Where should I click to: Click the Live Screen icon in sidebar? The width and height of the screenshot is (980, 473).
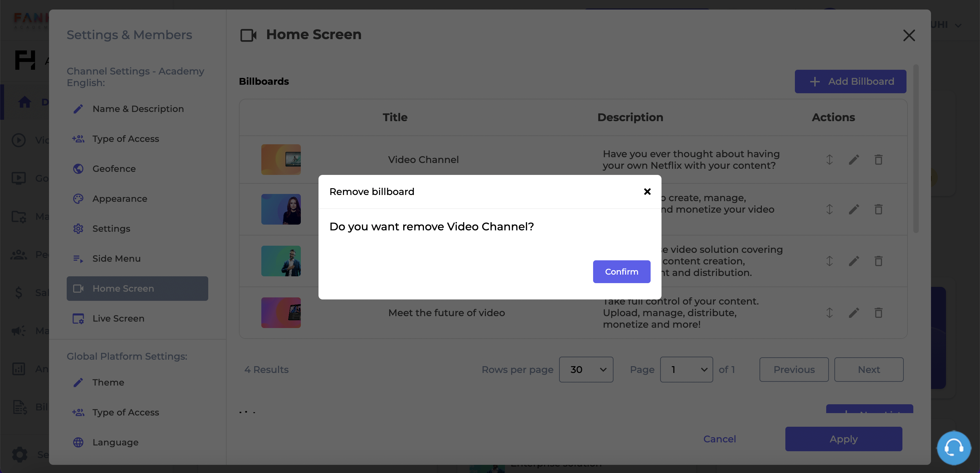pyautogui.click(x=78, y=319)
